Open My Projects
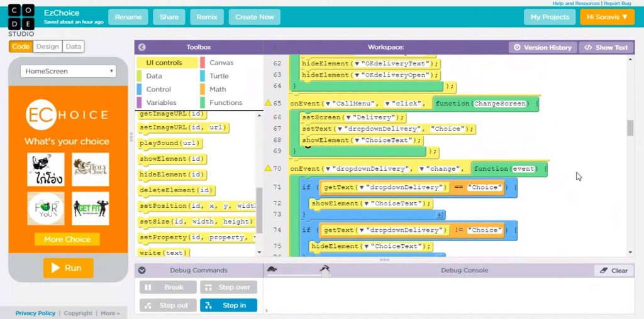Screen dimensions: 644x319 pos(550,17)
